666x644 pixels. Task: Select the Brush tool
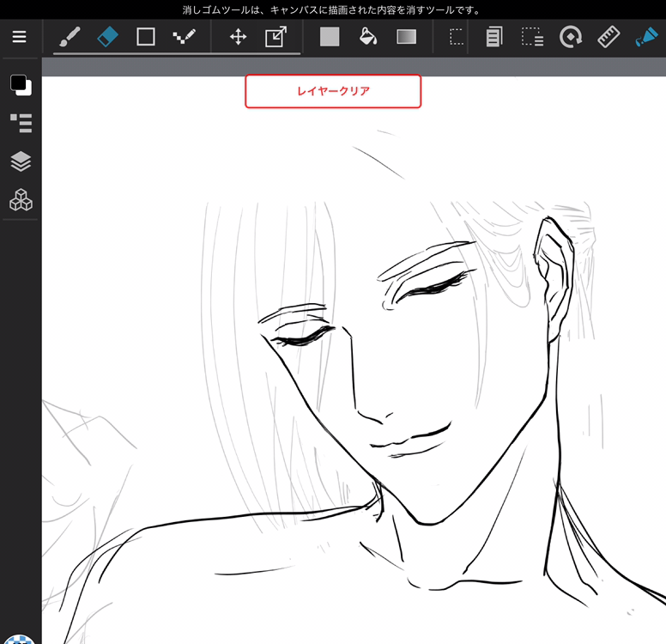coord(70,37)
